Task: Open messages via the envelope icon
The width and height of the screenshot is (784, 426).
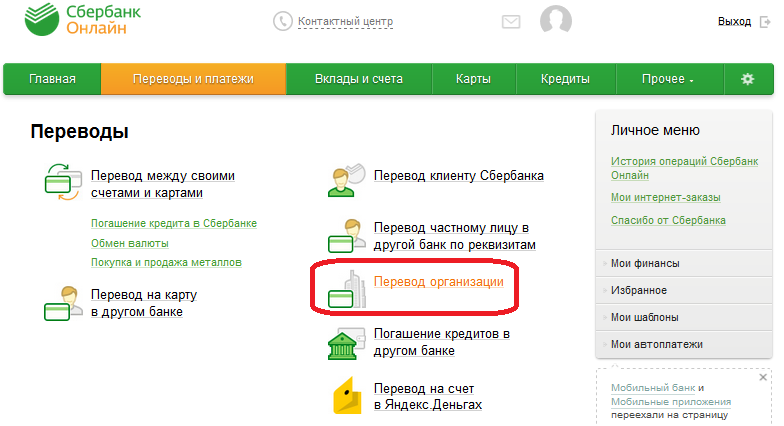Action: coord(511,22)
